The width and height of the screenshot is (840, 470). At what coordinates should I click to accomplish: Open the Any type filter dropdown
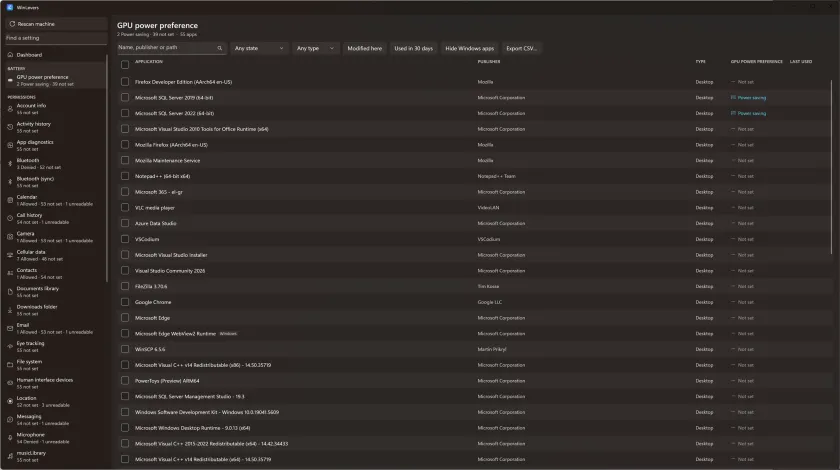pos(316,48)
